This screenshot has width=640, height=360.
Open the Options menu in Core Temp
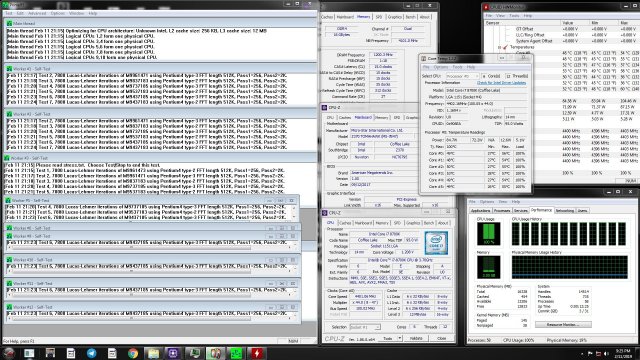(441, 67)
